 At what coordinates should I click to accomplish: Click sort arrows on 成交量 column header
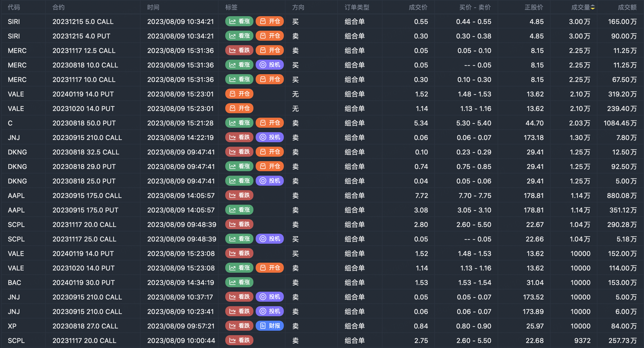(x=593, y=8)
